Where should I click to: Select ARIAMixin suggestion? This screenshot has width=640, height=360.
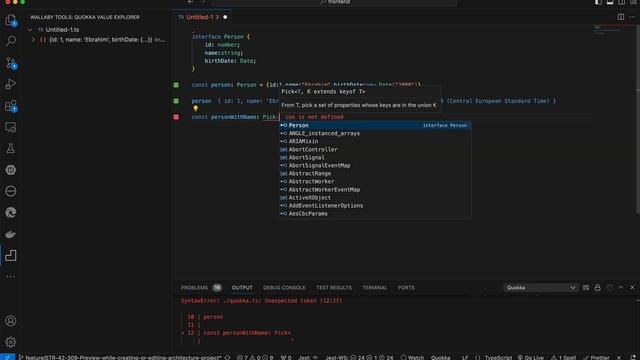pyautogui.click(x=375, y=141)
